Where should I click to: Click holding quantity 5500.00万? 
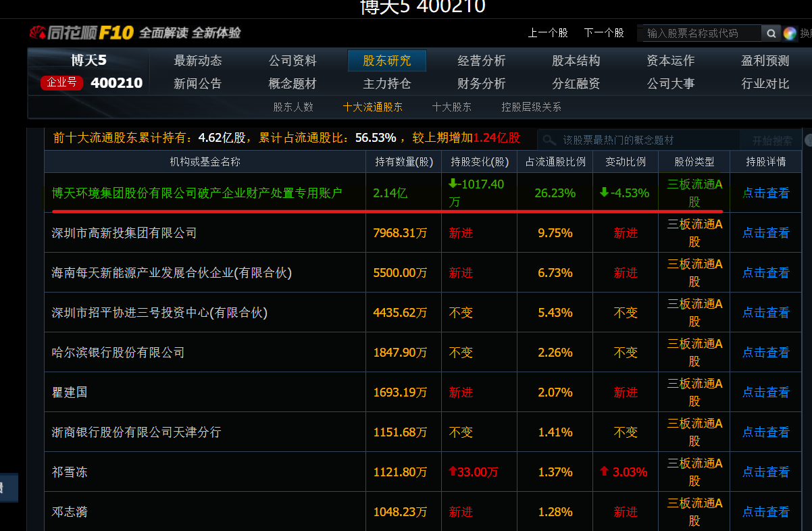[x=401, y=273]
